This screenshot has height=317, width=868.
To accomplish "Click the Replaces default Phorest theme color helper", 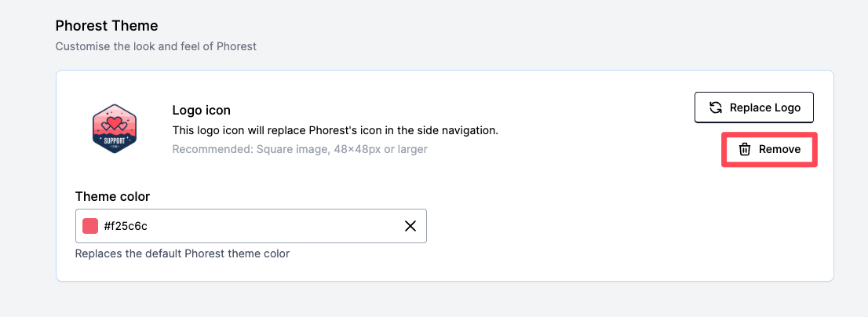I will (182, 254).
